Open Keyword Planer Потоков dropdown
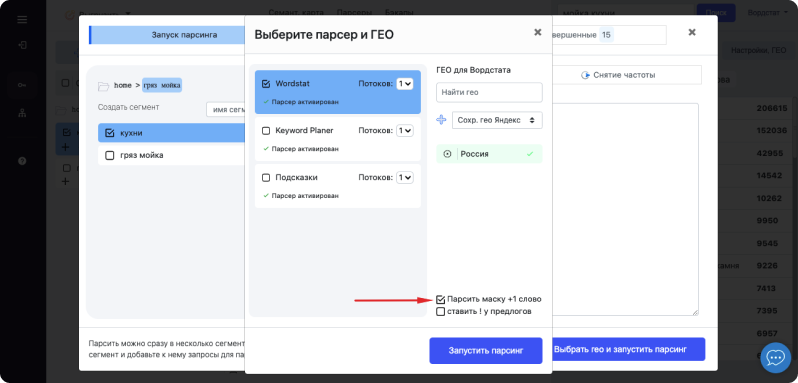 [x=405, y=131]
